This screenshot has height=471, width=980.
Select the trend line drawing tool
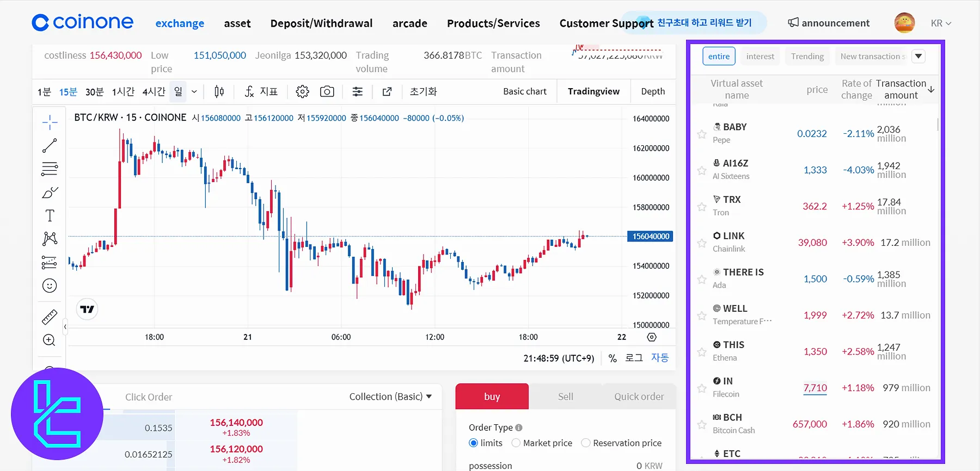[x=50, y=146]
